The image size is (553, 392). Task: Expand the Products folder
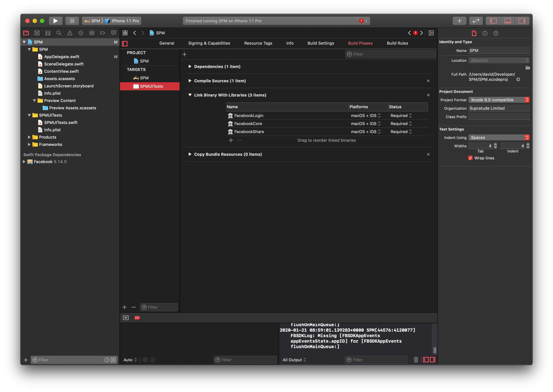(29, 137)
